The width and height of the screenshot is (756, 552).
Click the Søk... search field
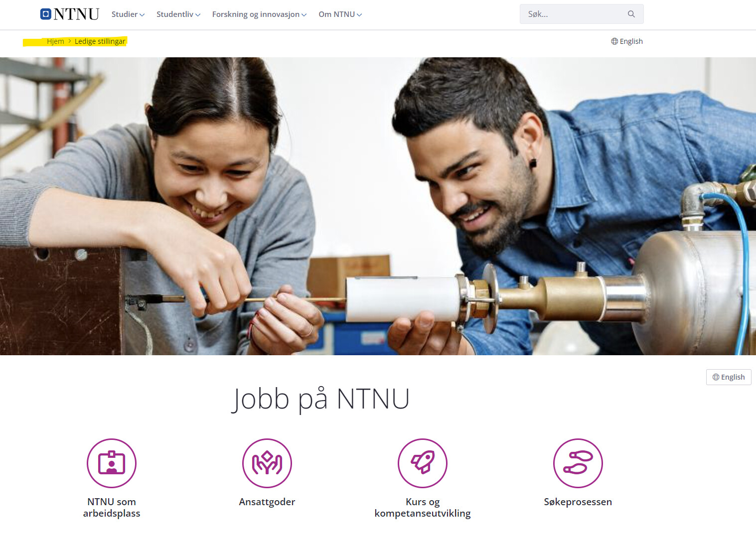tap(582, 14)
